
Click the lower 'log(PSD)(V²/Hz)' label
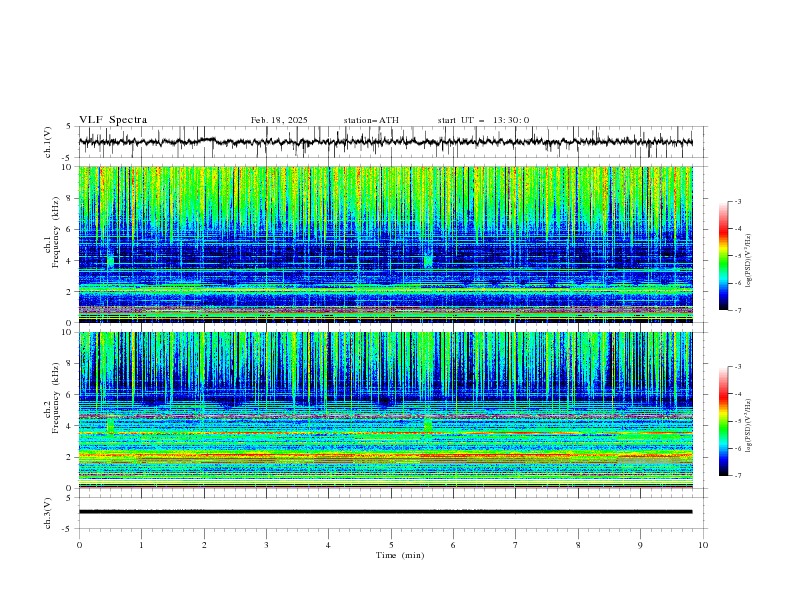click(x=749, y=425)
